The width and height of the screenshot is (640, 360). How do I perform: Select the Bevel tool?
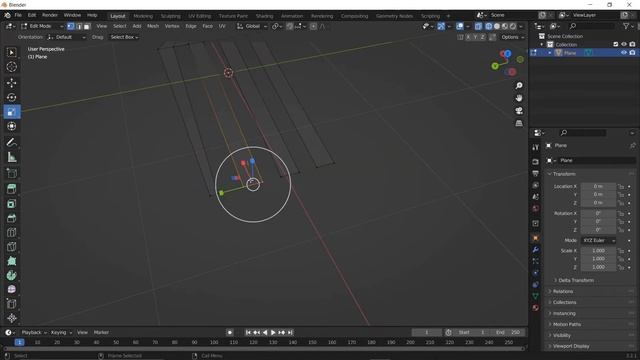[x=11, y=218]
